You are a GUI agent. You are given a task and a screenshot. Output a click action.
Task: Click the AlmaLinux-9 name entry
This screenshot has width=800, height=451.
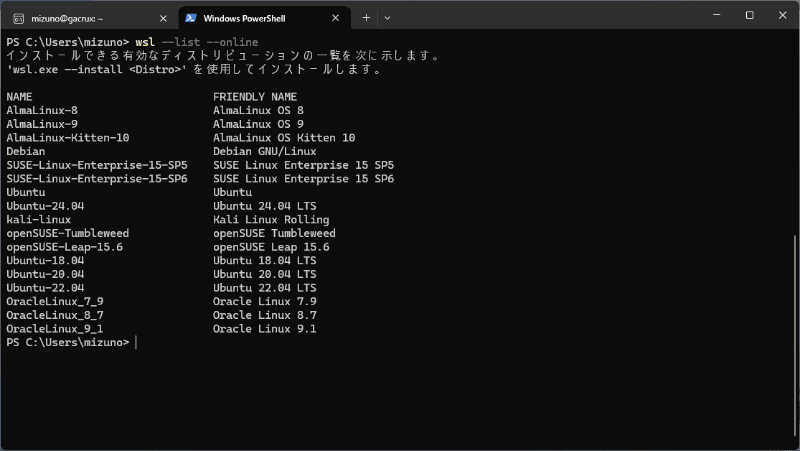[42, 124]
